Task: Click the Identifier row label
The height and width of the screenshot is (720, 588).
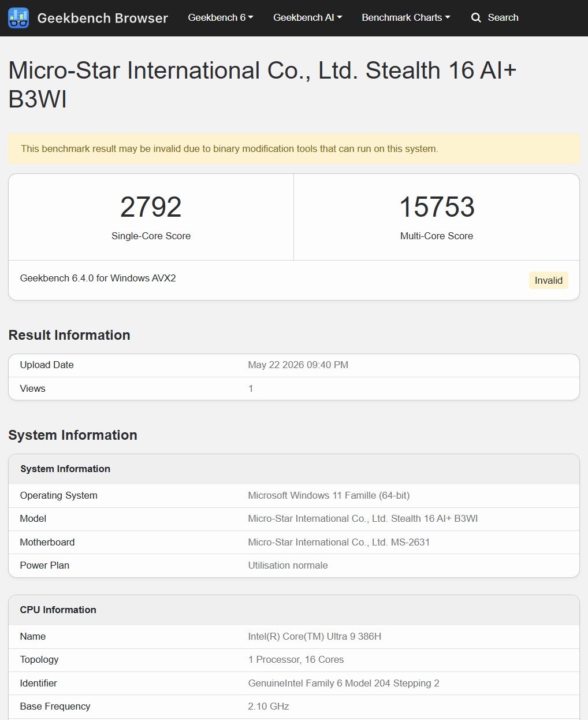Action: click(39, 683)
